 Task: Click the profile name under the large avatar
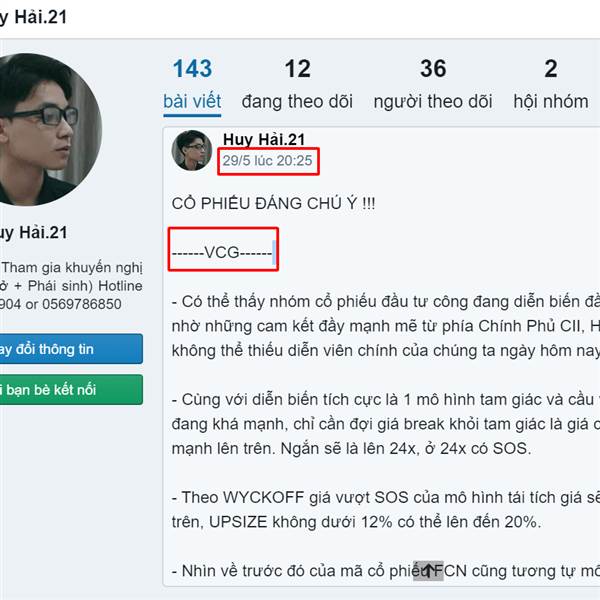tap(34, 233)
